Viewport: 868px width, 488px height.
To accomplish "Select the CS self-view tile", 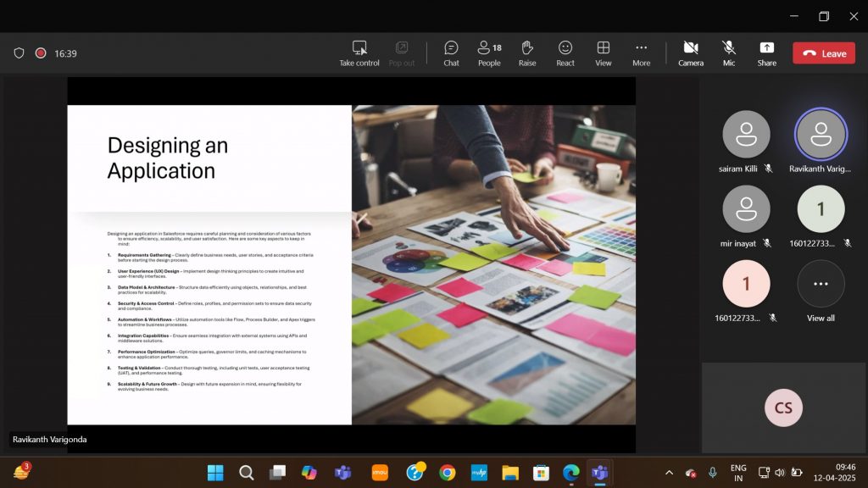I will click(783, 408).
